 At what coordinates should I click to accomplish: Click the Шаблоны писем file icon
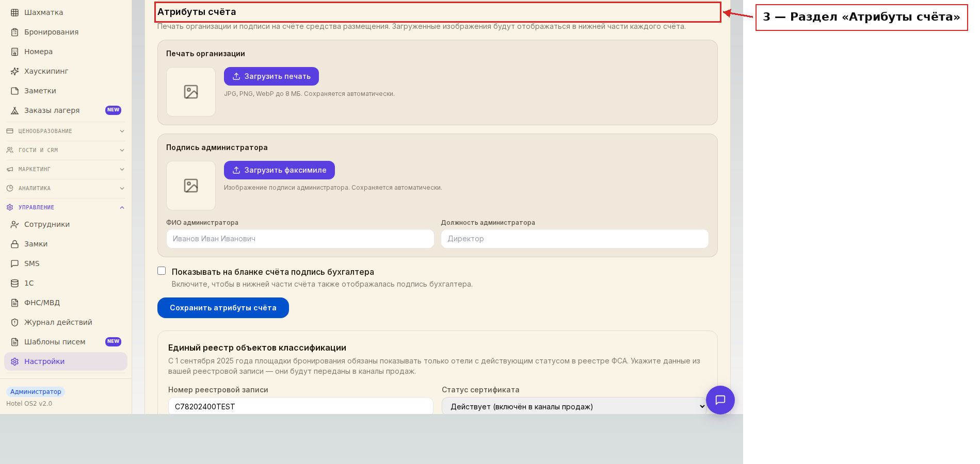coord(14,342)
